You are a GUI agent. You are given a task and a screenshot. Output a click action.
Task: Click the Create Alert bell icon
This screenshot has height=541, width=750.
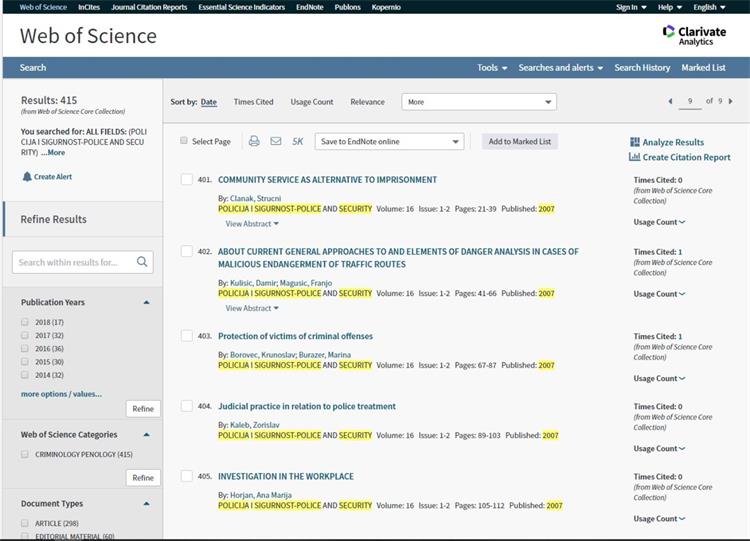(27, 177)
